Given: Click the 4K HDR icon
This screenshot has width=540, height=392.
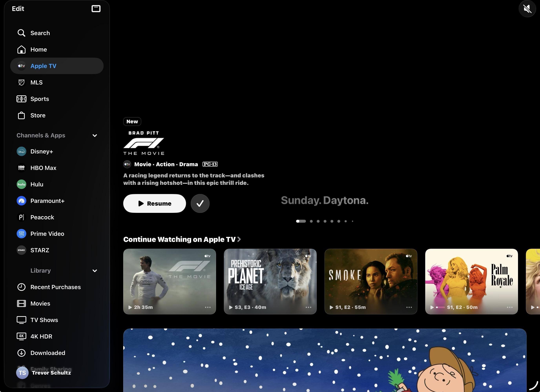Looking at the screenshot, I should 21,336.
